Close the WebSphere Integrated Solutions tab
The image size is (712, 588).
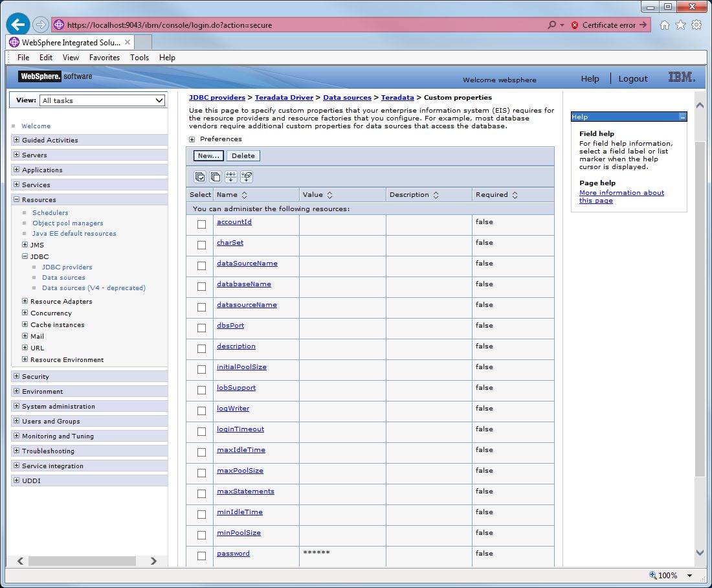128,42
